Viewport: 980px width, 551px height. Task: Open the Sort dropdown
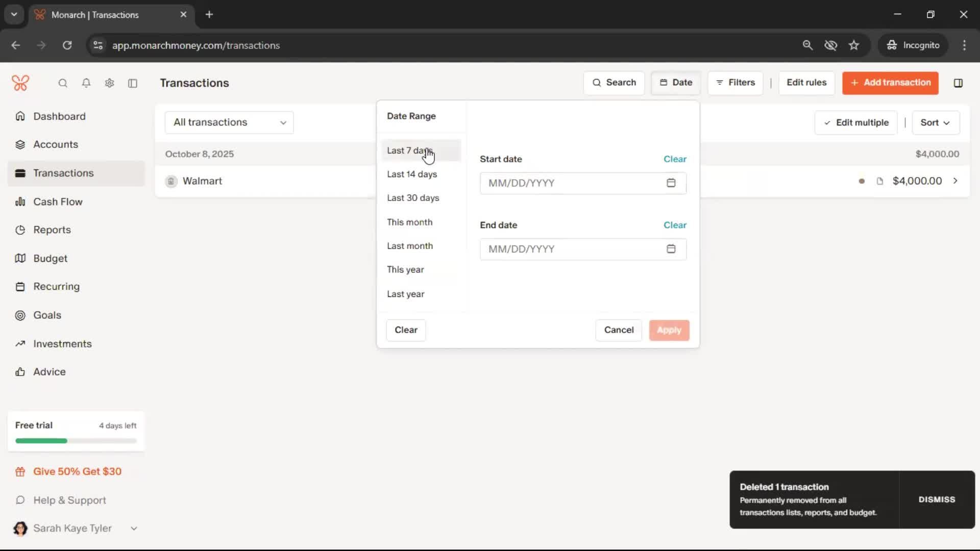tap(935, 122)
